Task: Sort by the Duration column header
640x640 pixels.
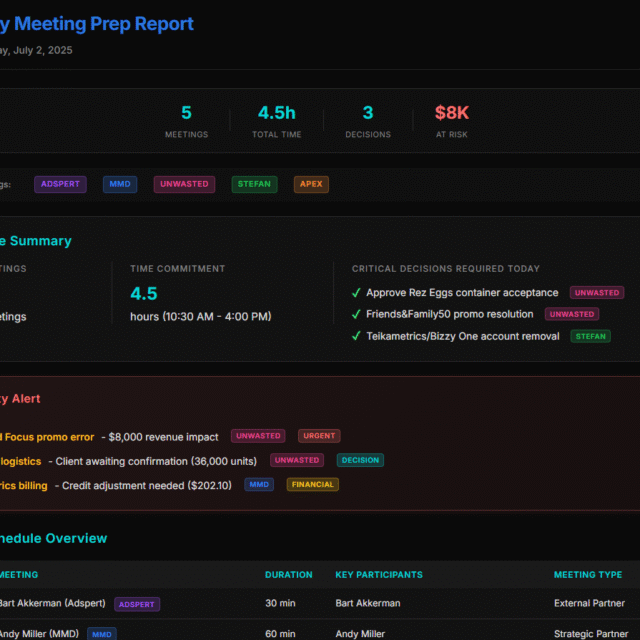Action: click(288, 575)
